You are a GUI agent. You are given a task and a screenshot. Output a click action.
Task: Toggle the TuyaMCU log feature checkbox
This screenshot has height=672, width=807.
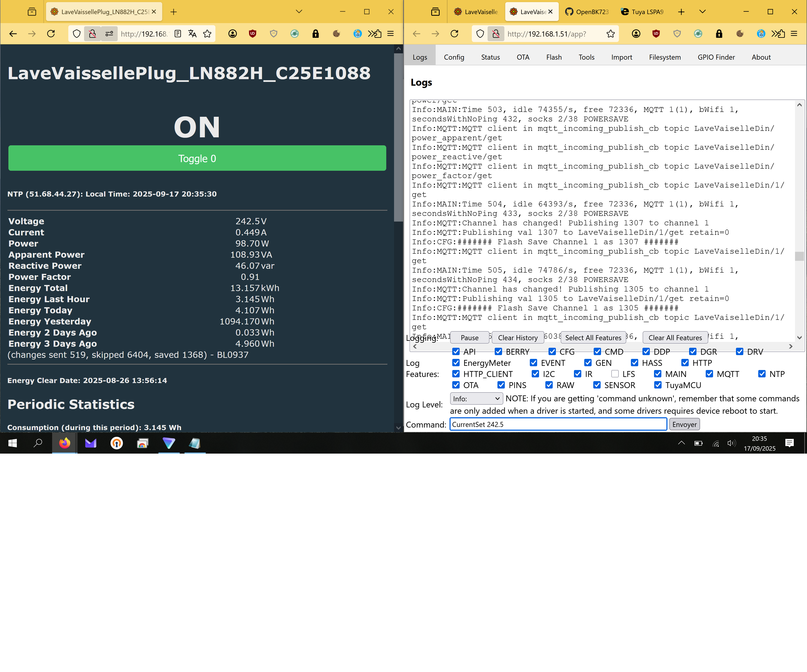[x=658, y=385]
